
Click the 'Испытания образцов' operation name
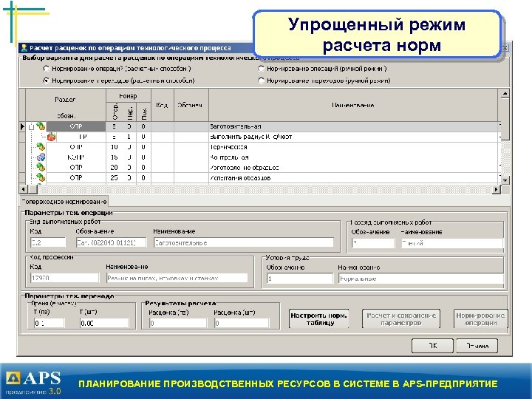(240, 178)
